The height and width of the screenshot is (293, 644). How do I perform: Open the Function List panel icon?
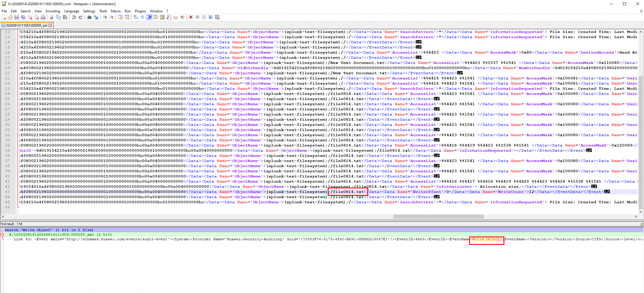pyautogui.click(x=169, y=17)
